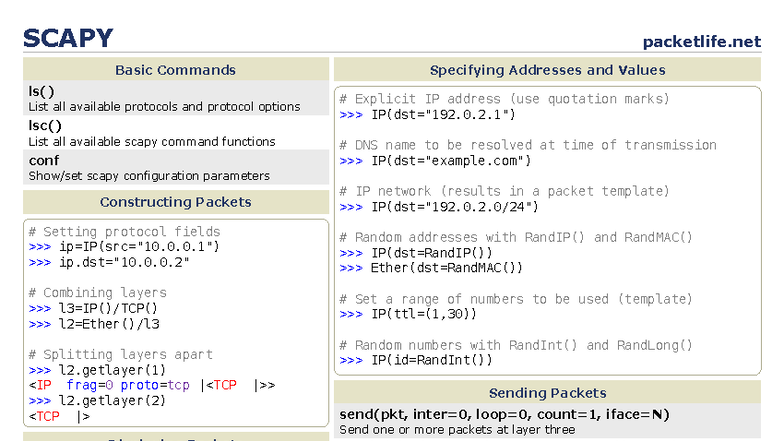Click the '# Setting protocol fields' comment

[124, 232]
